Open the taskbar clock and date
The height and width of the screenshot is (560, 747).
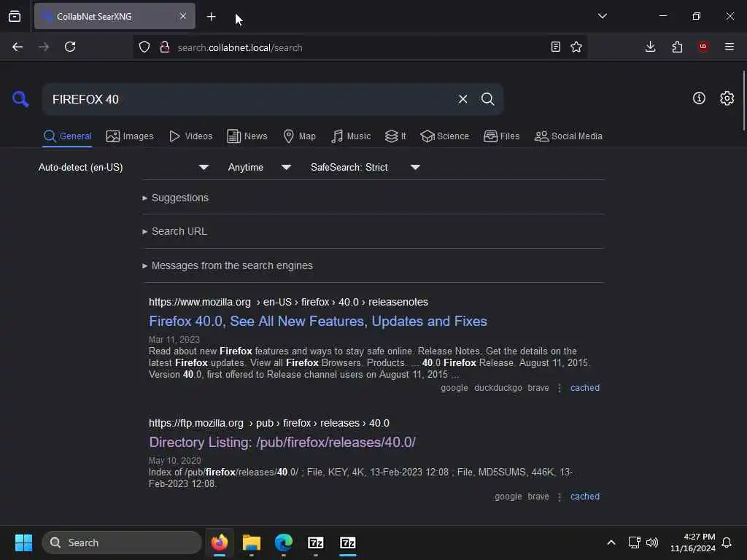[693, 542]
